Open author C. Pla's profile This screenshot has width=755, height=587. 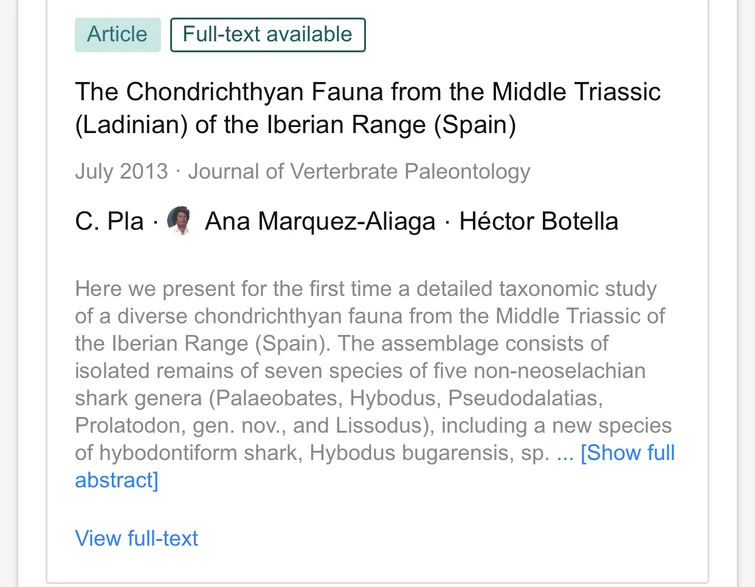coord(109,221)
